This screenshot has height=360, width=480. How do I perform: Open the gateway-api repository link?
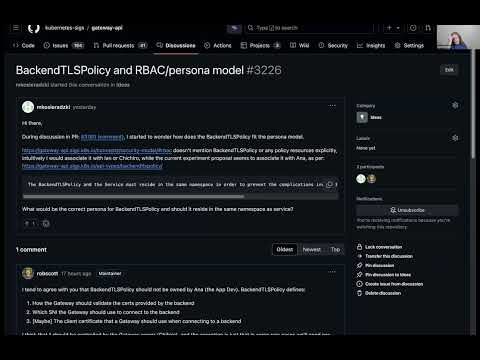(x=107, y=28)
